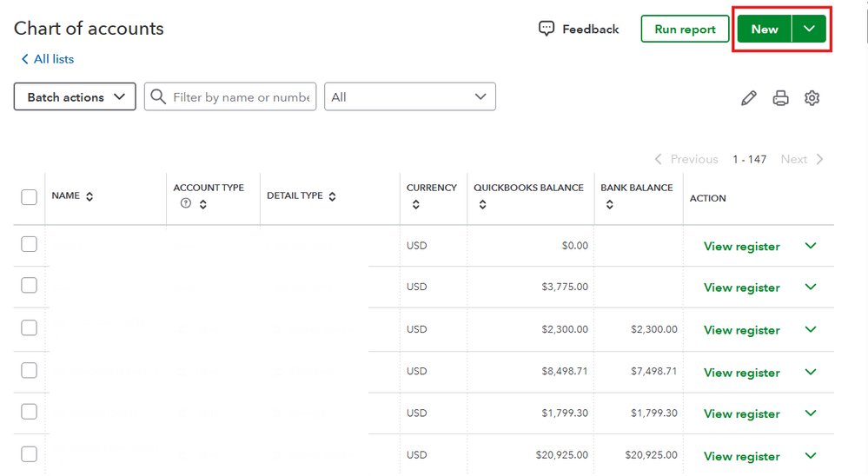
Task: Click the printer icon
Action: tap(781, 98)
